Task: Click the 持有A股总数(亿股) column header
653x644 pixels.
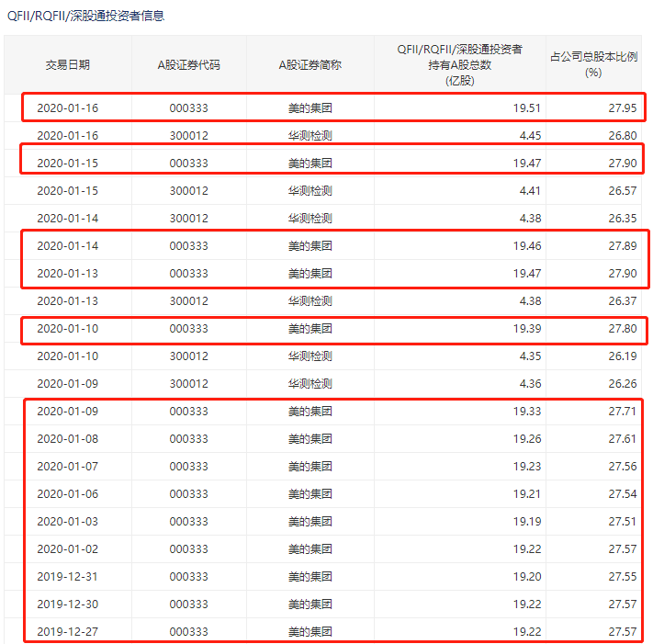Action: click(460, 65)
